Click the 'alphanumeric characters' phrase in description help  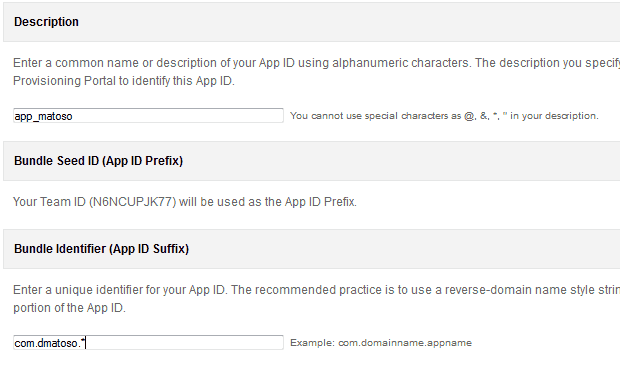tap(400, 63)
